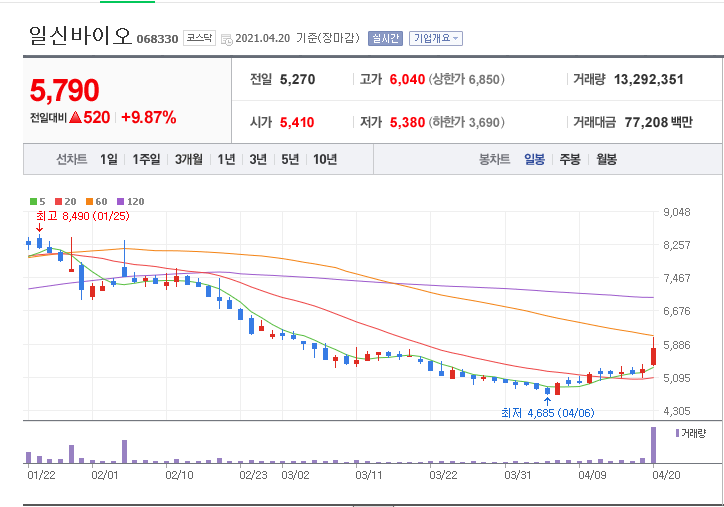Click the green 5-day moving average swatch
The height and width of the screenshot is (507, 724).
(33, 201)
